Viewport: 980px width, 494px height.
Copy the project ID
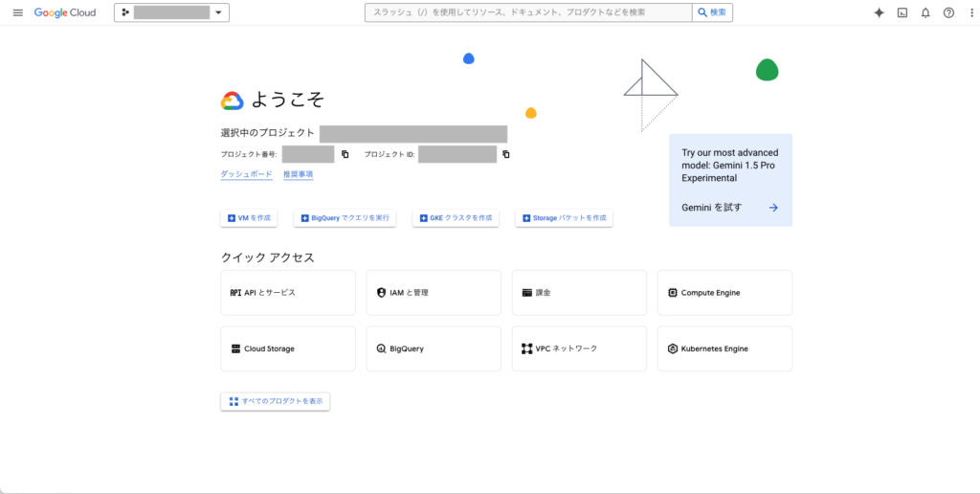tap(506, 154)
